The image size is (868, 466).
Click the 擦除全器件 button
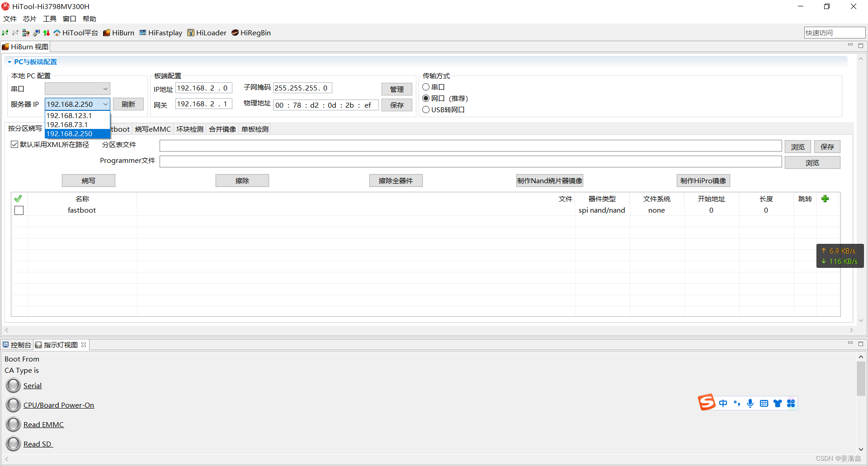click(396, 181)
